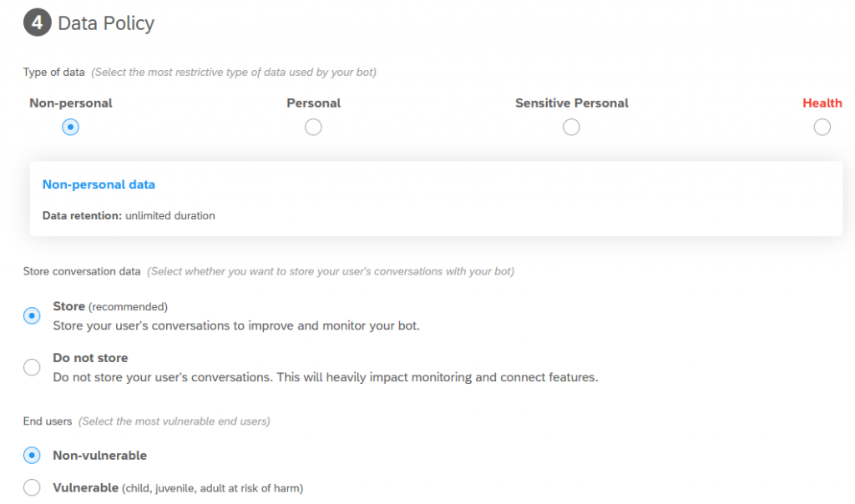The image size is (855, 504).
Task: Click the blue Non-personal data card title
Action: pos(99,184)
